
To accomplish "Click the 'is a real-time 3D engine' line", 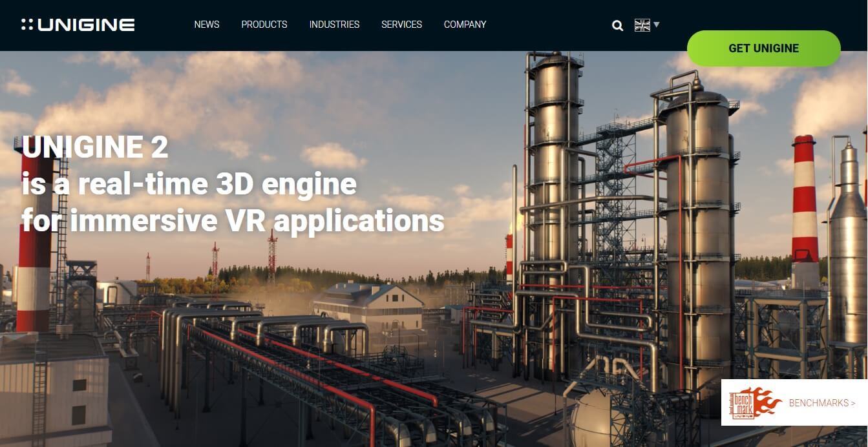I will [x=189, y=184].
